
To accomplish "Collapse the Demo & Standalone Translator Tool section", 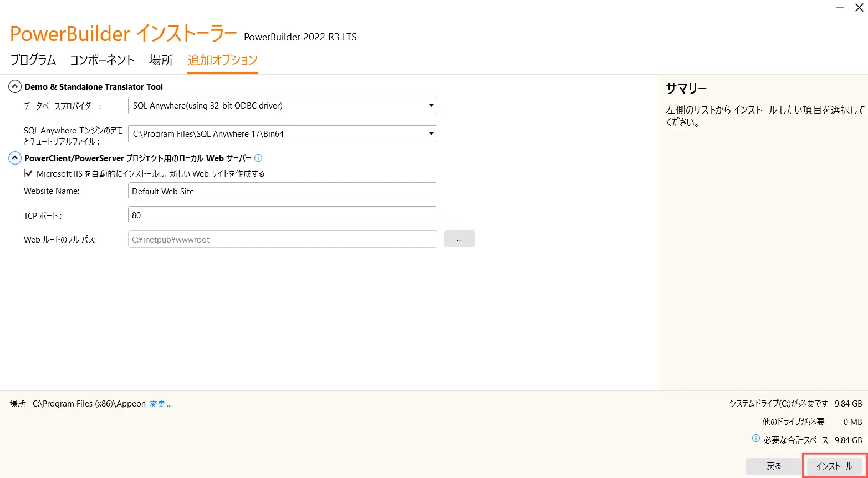I will pos(15,86).
